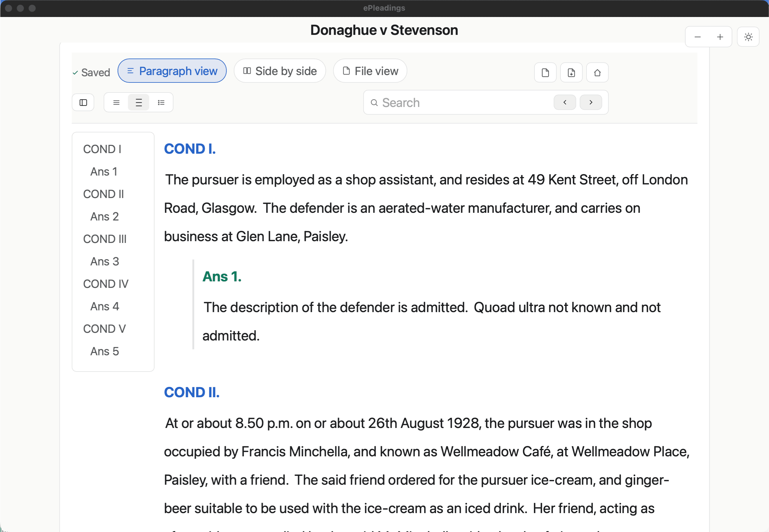Jump to Ans 4 in outline
769x532 pixels.
pyautogui.click(x=105, y=307)
